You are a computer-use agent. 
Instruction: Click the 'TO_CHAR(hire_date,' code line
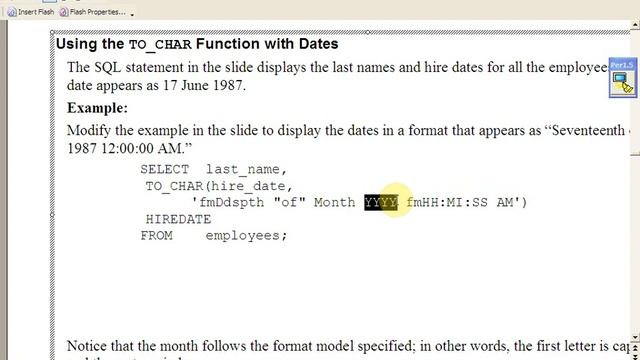pos(219,186)
